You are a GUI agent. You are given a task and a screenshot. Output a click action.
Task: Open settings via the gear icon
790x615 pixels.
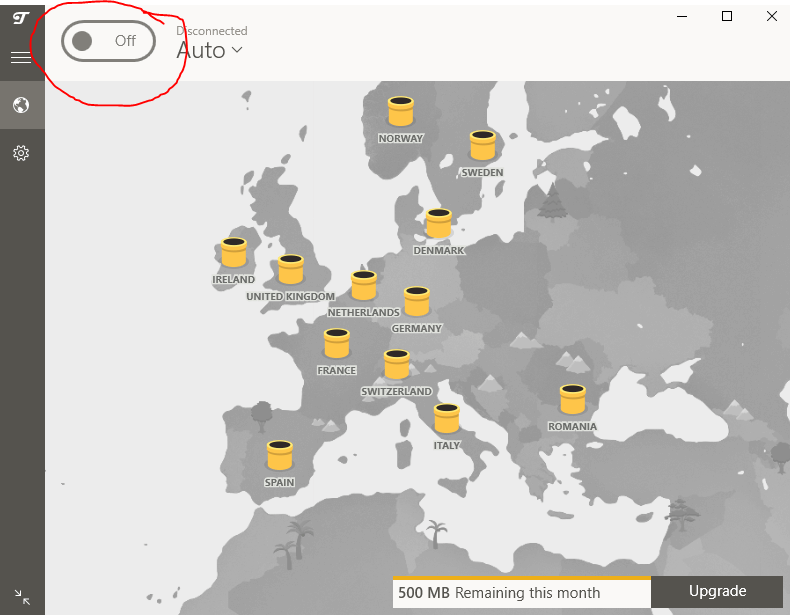21,153
